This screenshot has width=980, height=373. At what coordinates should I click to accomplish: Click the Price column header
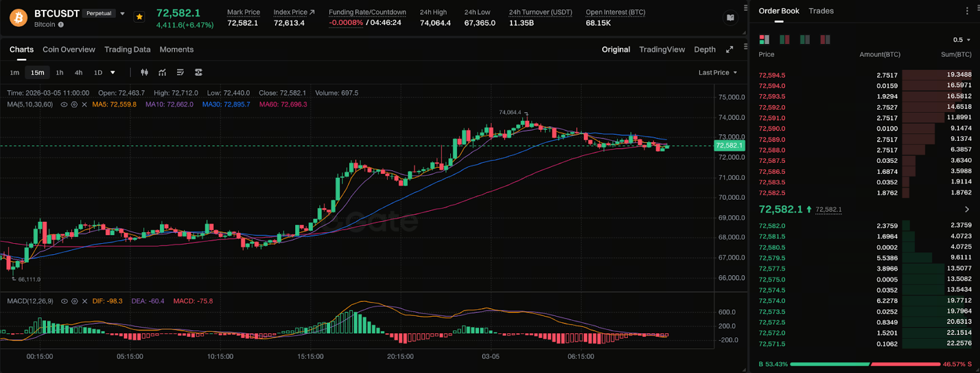point(766,55)
